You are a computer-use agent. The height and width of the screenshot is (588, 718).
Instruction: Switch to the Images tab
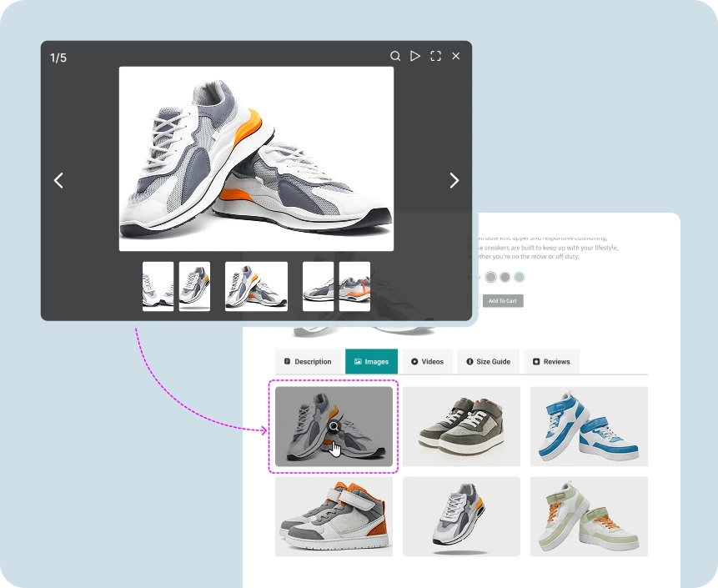pos(371,361)
